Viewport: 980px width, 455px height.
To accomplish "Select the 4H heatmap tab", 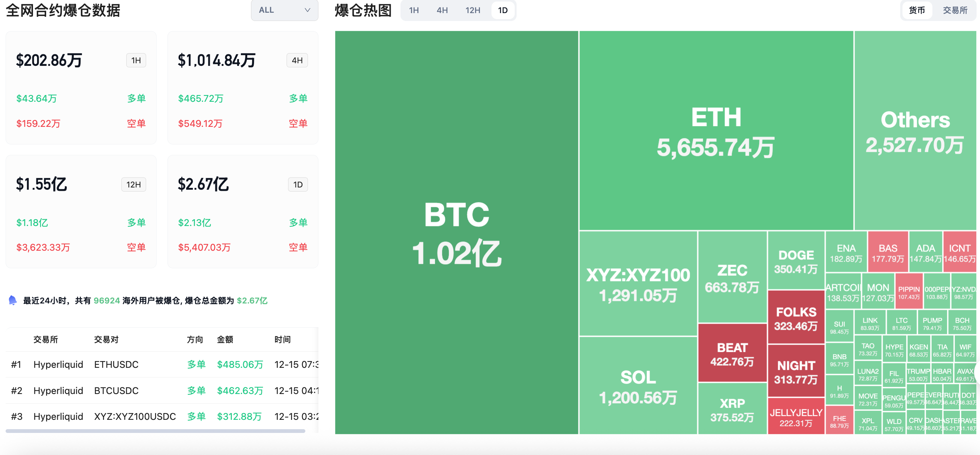I will pyautogui.click(x=442, y=10).
